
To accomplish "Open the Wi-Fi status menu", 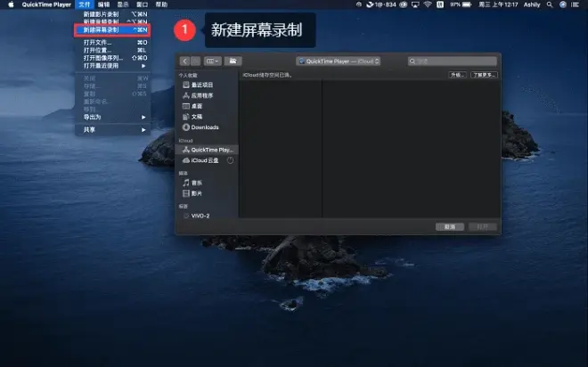I will pos(428,4).
